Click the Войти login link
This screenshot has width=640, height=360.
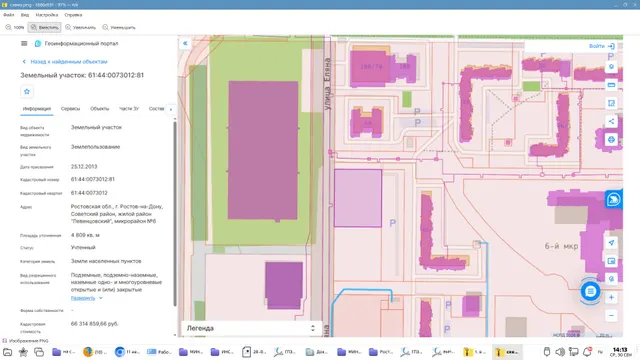[x=602, y=46]
